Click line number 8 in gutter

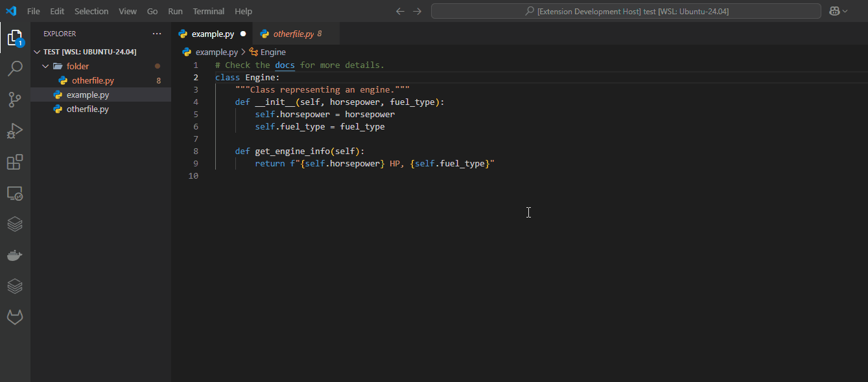point(196,151)
